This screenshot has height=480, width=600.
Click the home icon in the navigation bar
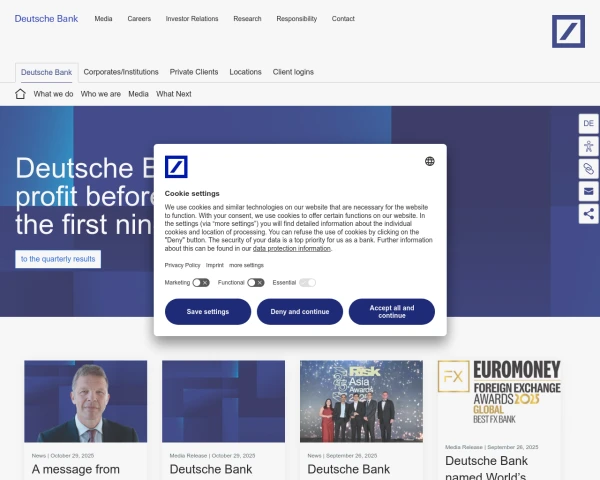click(20, 94)
